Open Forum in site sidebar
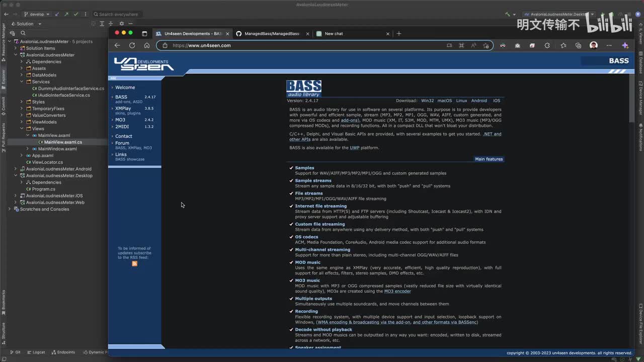644x362 pixels. 122,143
